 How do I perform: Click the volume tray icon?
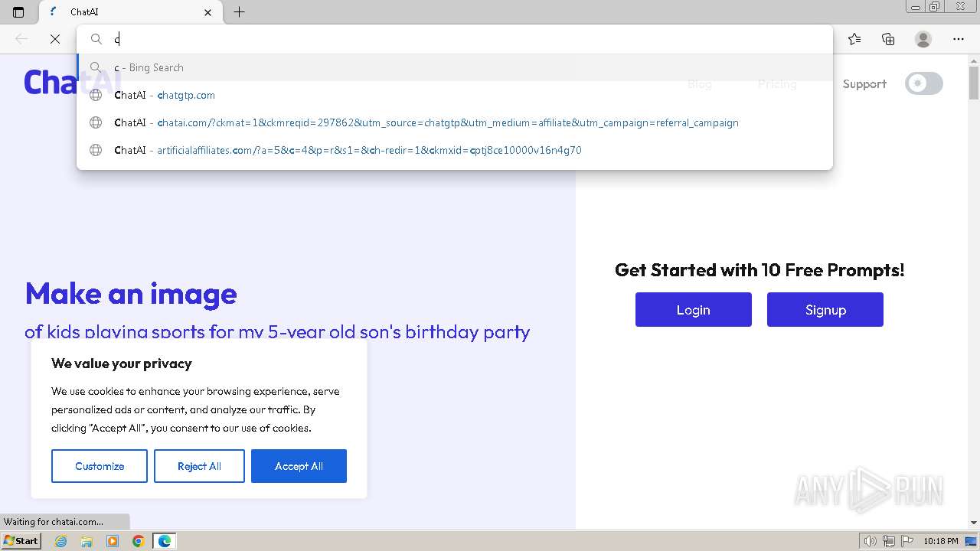[x=871, y=541]
